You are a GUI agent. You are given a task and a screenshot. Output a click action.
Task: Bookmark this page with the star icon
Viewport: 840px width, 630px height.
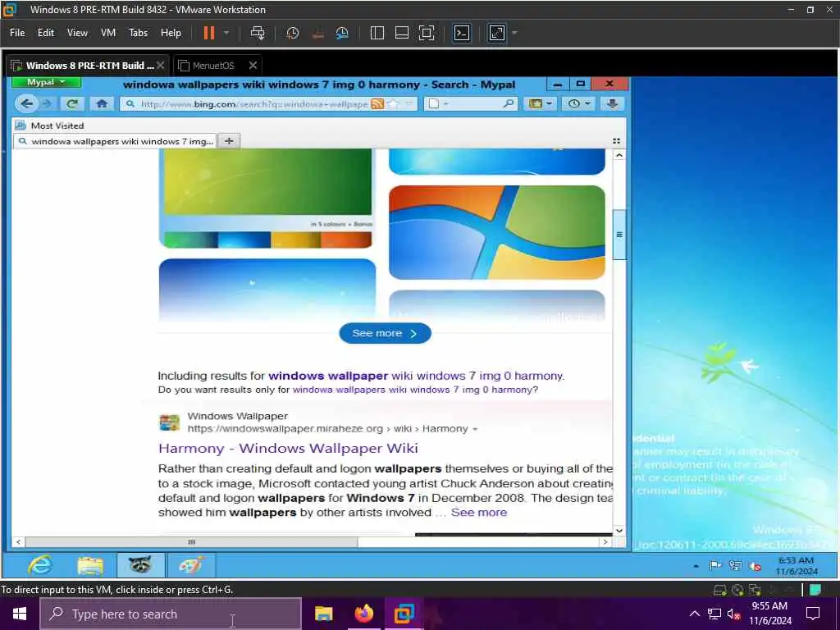(x=393, y=104)
